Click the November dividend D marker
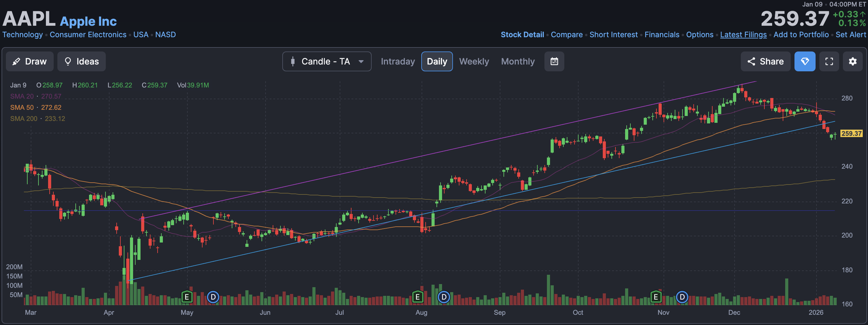 click(x=682, y=297)
